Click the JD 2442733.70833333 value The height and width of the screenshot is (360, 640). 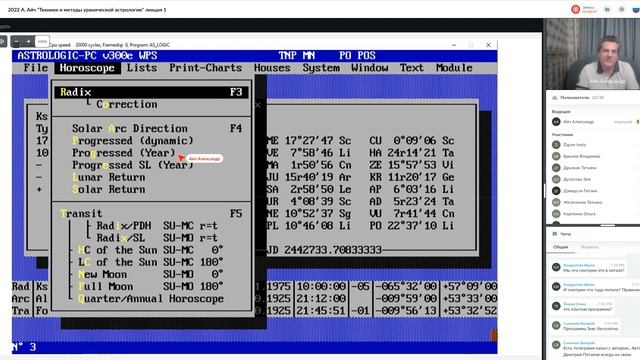324,250
